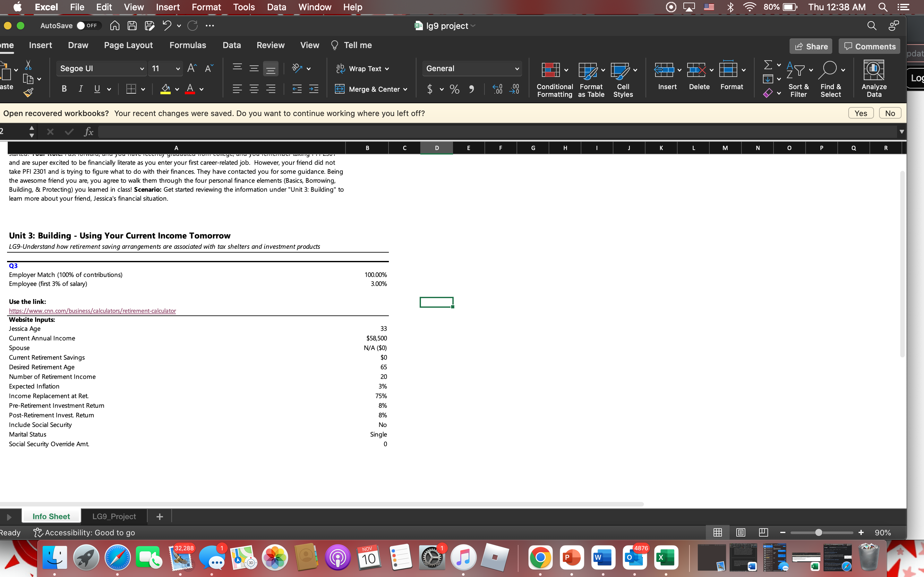
Task: Open the font name dropdown
Action: [x=142, y=68]
